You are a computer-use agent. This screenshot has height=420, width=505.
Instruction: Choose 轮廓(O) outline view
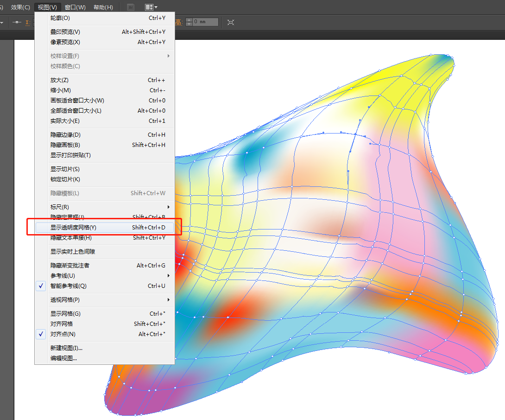tap(105, 18)
